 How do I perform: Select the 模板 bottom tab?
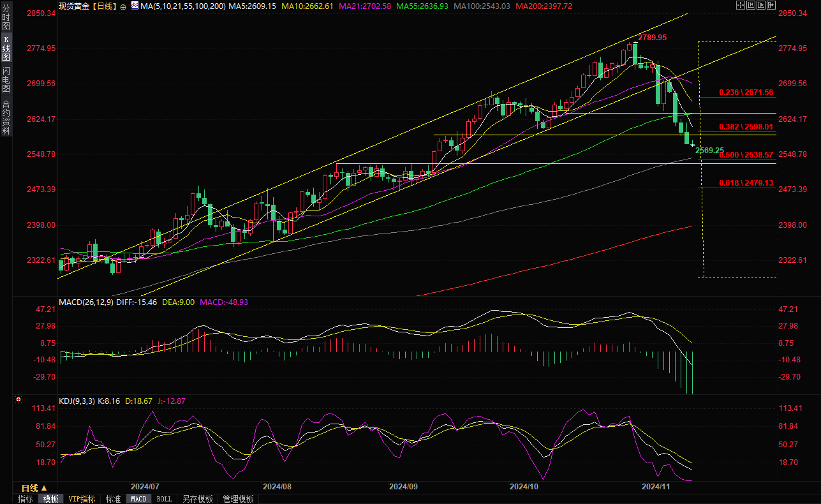coord(50,499)
